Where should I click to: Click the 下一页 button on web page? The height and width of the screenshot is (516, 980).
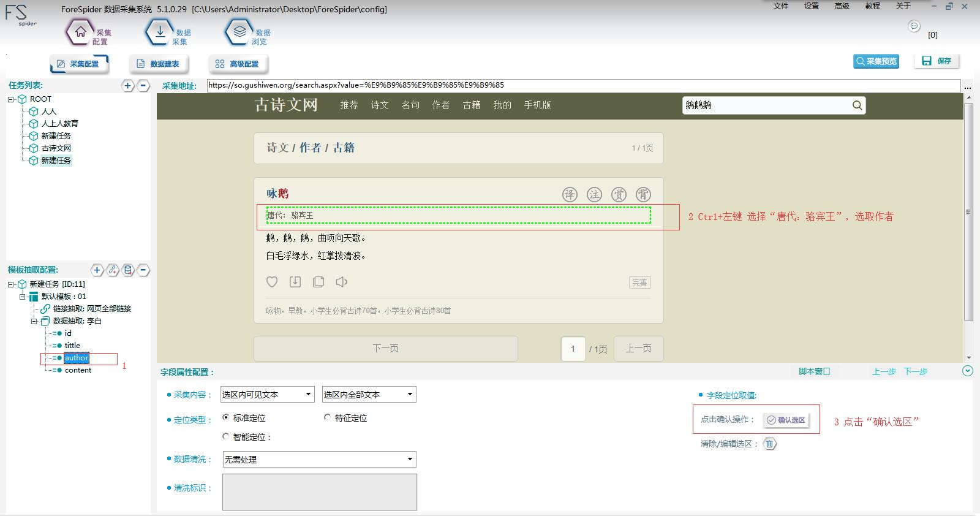click(x=386, y=349)
